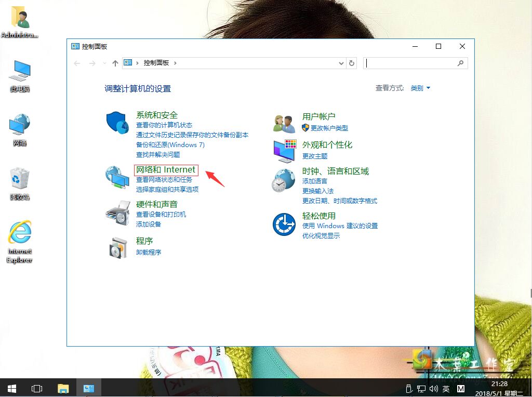Click 卸载程序 link
532x397 pixels.
click(149, 253)
